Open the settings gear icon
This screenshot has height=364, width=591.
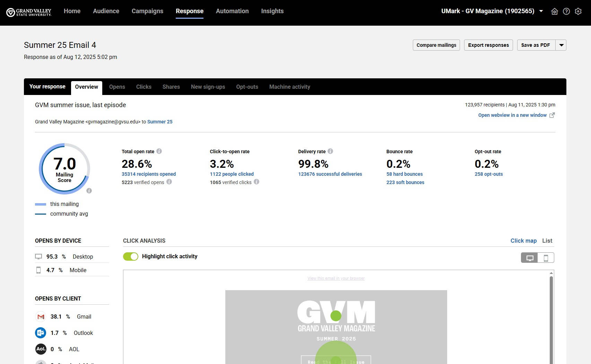coord(578,11)
